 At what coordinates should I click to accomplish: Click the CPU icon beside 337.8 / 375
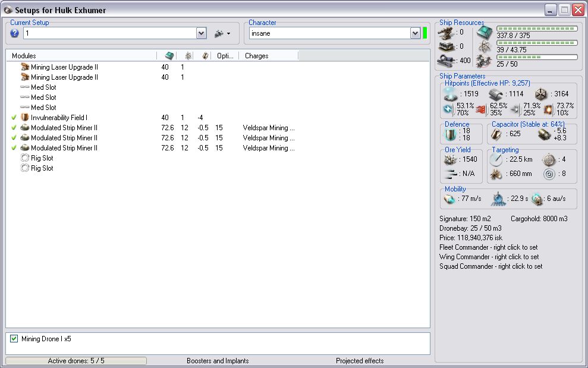[485, 33]
